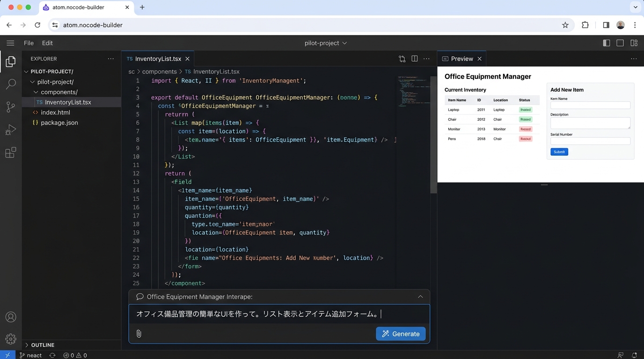Image resolution: width=644 pixels, height=359 pixels.
Task: Click the split editor icon
Action: click(414, 59)
